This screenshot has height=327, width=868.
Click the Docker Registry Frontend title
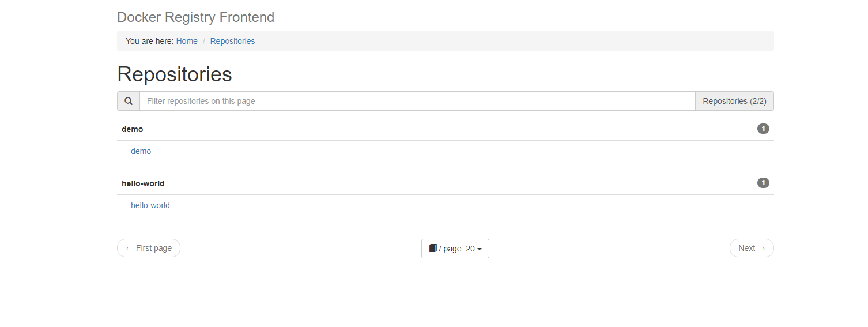(195, 17)
